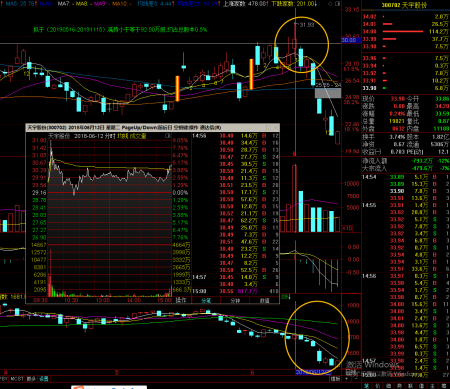Select the 主 tab in bottom-right panel
The width and height of the screenshot is (450, 389).
[433, 386]
